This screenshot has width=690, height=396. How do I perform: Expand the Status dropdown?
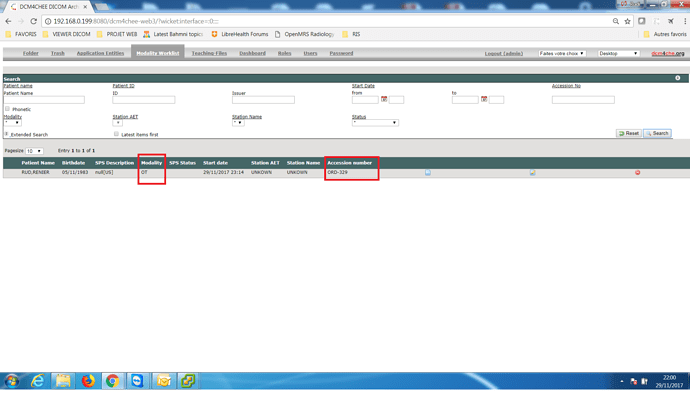pos(375,123)
